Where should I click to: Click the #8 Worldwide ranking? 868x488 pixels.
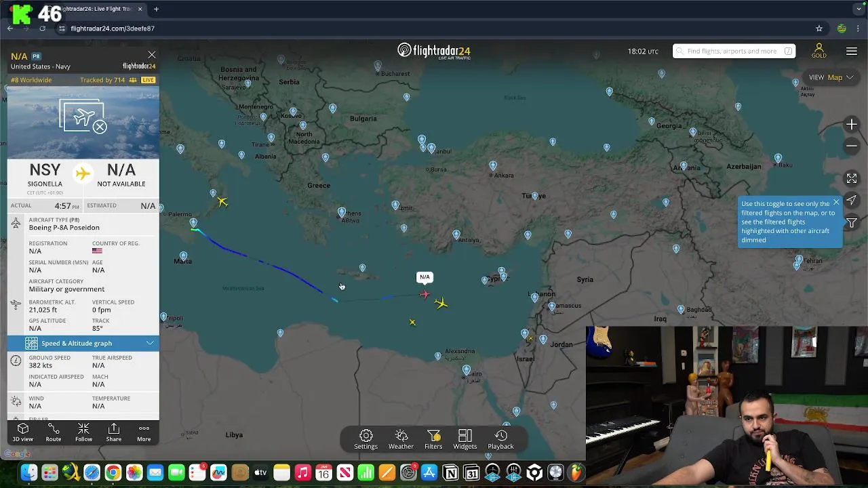pos(31,80)
